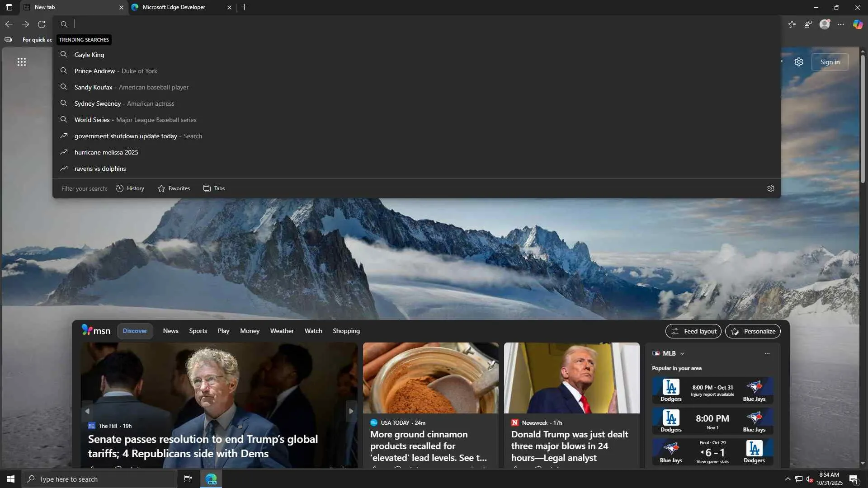Filter search by Favorites

click(x=174, y=188)
